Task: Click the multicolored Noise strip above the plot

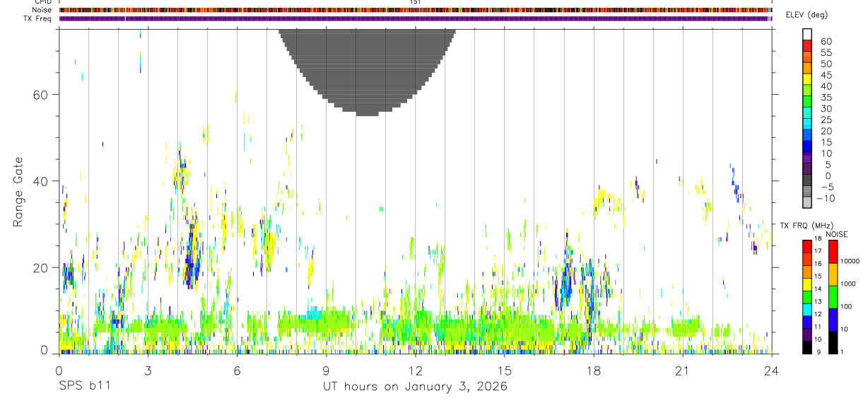Action: [x=415, y=10]
